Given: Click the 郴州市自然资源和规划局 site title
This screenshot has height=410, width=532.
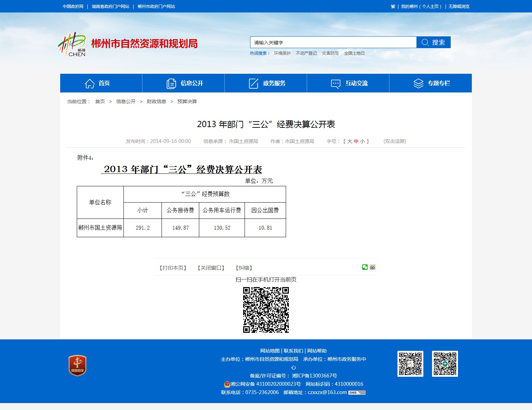Looking at the screenshot, I should (x=145, y=44).
